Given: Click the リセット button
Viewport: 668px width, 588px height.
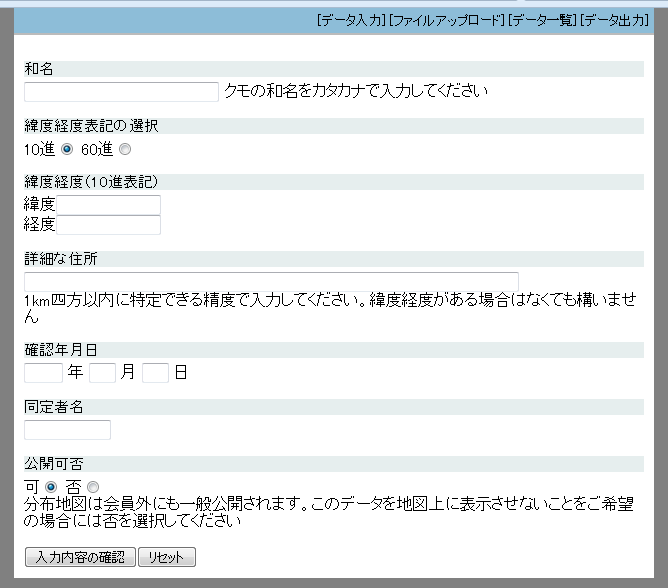Looking at the screenshot, I should [167, 557].
